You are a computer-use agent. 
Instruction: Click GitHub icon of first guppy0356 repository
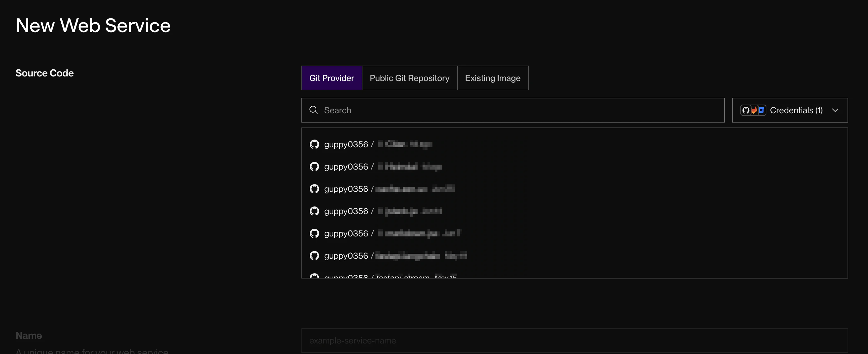[x=314, y=145]
